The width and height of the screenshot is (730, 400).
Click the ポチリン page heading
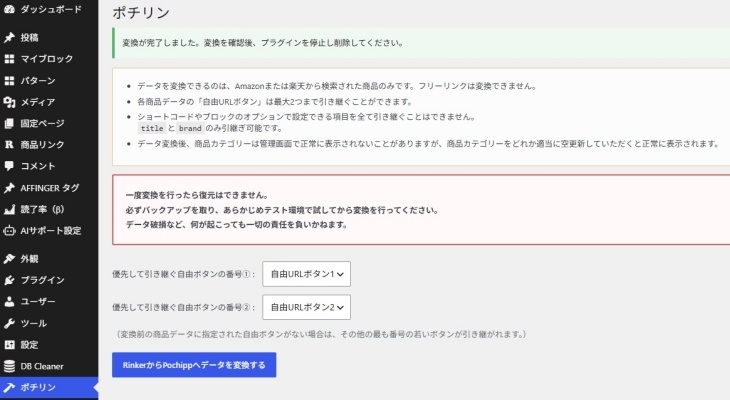tap(141, 13)
